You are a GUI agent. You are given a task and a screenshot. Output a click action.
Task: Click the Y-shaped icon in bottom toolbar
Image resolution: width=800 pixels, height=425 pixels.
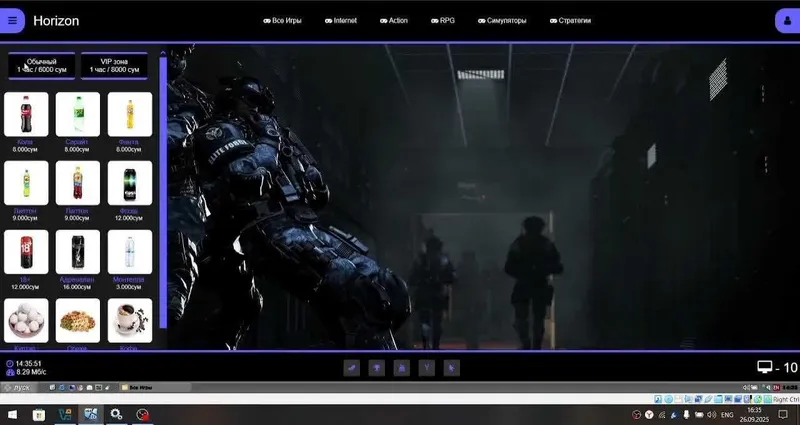point(427,368)
